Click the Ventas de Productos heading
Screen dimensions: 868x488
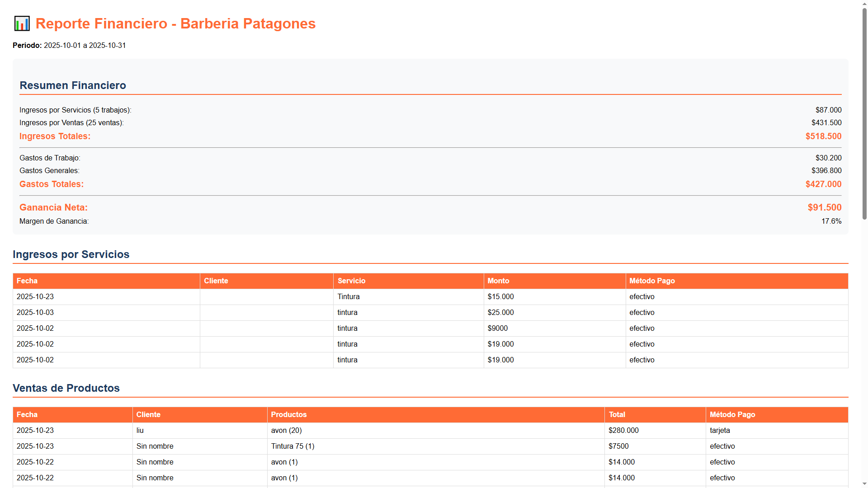point(66,388)
